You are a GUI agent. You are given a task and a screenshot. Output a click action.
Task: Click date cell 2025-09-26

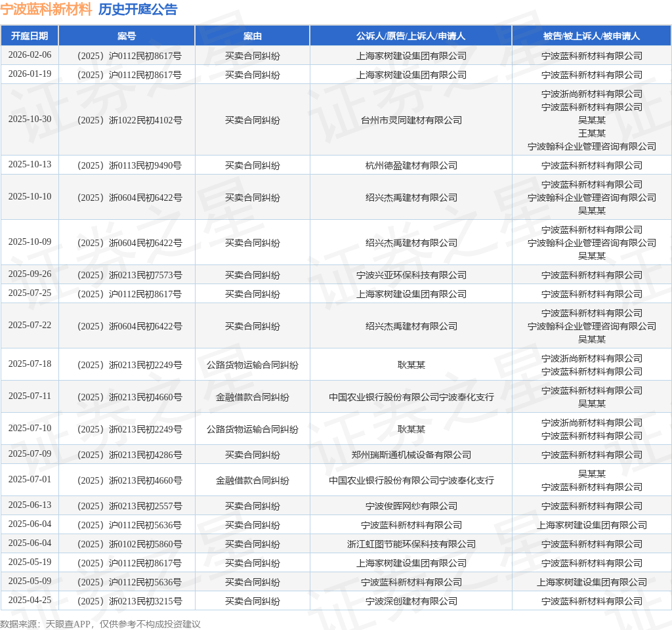coord(30,274)
